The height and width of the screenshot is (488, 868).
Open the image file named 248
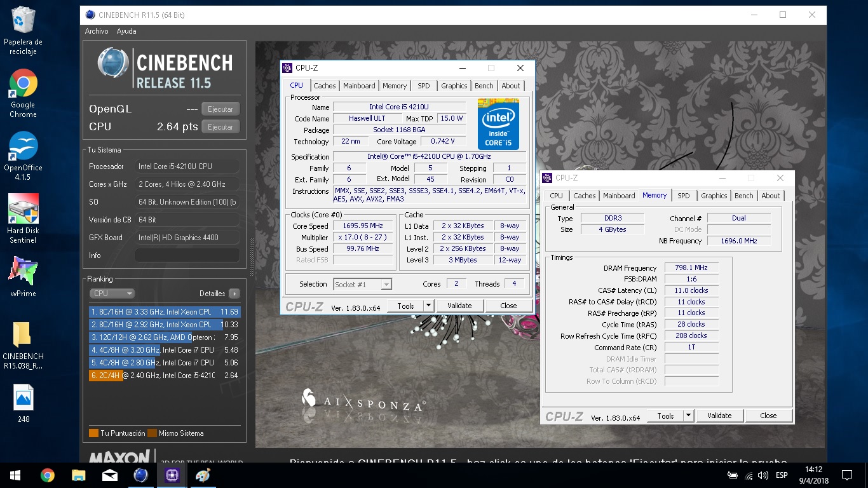pyautogui.click(x=24, y=403)
